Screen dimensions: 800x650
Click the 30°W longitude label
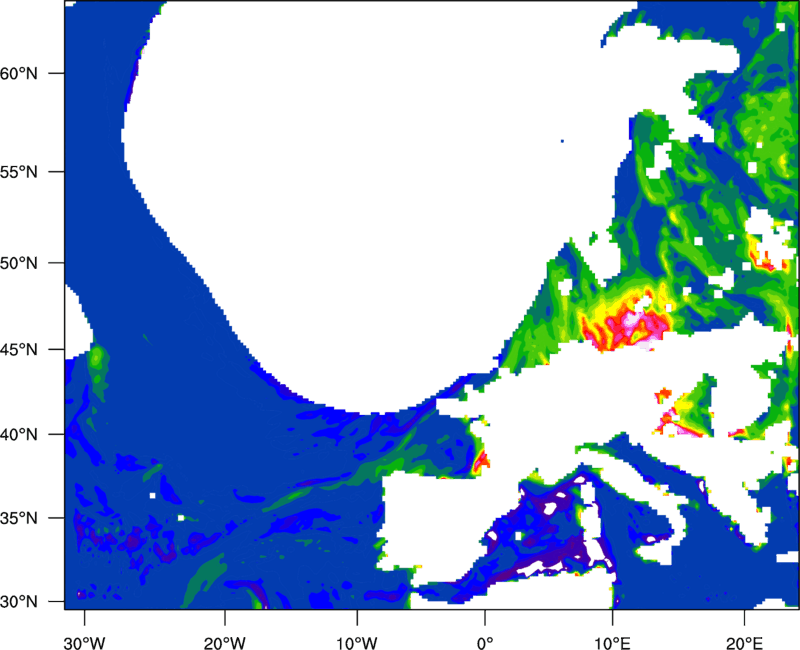click(85, 643)
